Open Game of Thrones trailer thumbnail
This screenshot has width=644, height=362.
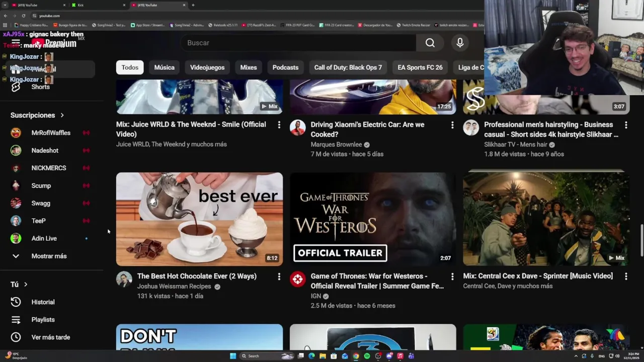point(373,219)
